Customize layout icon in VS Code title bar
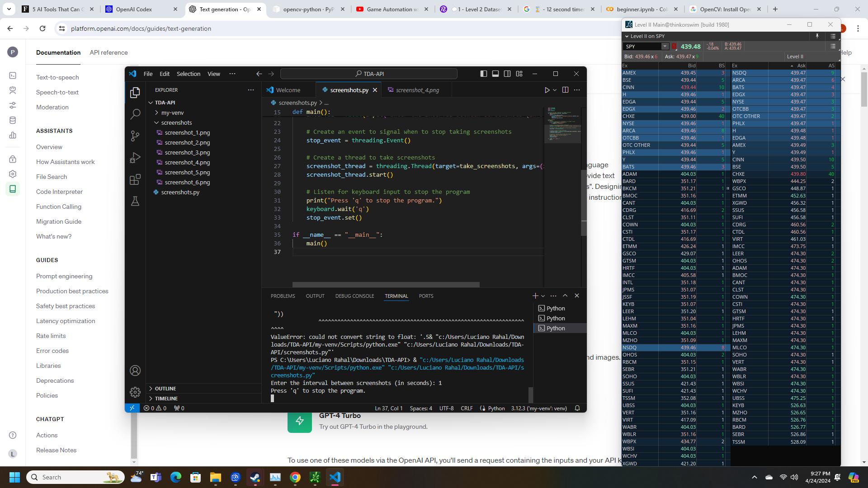 519,74
